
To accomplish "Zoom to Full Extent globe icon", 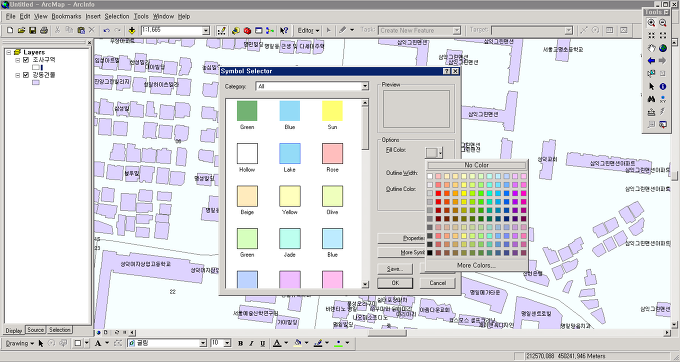I will pos(663,48).
